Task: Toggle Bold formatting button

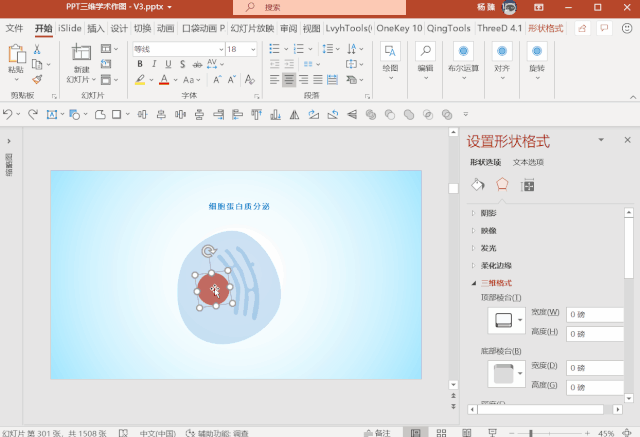Action: [140, 64]
